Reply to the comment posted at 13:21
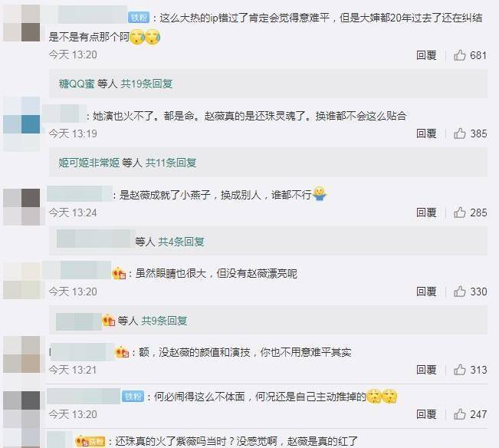This screenshot has width=499, height=448. click(x=426, y=370)
